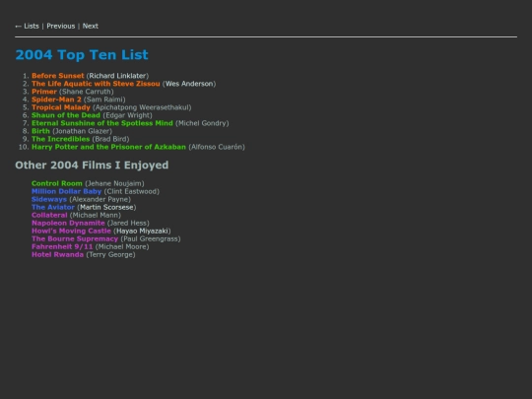Click director name Apichatpong Weerasethakul
Viewport: 532px width, 399px height.
142,107
